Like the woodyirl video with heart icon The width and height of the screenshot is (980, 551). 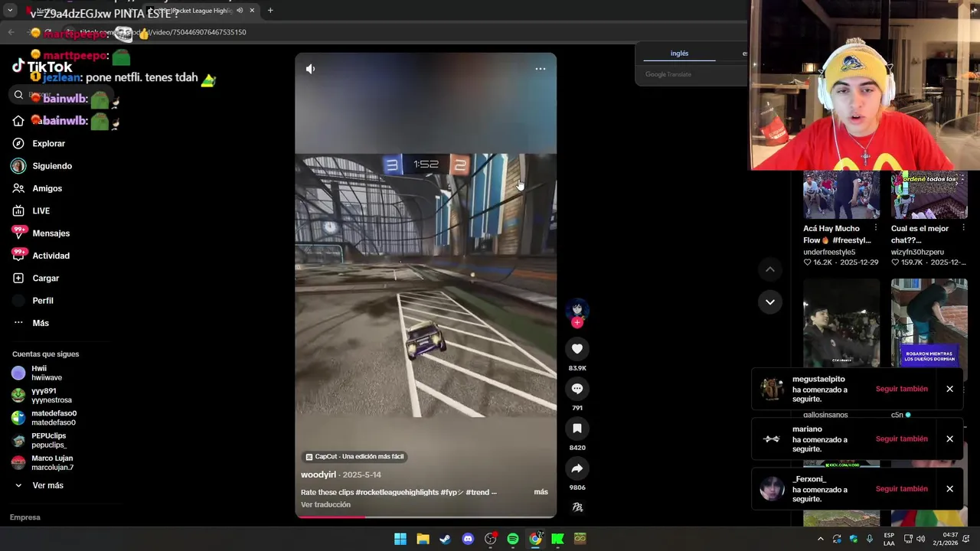coord(577,349)
